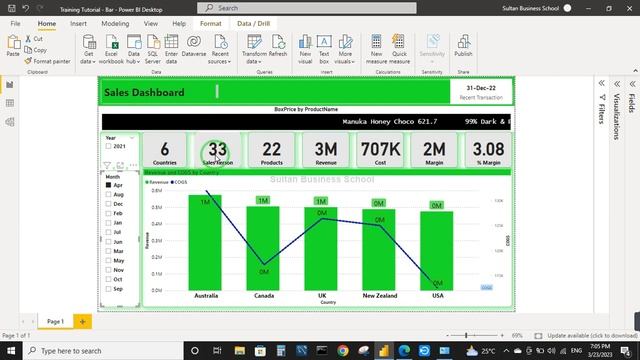The width and height of the screenshot is (640, 360).
Task: Click the Windows taskbar search field
Action: click(103, 351)
